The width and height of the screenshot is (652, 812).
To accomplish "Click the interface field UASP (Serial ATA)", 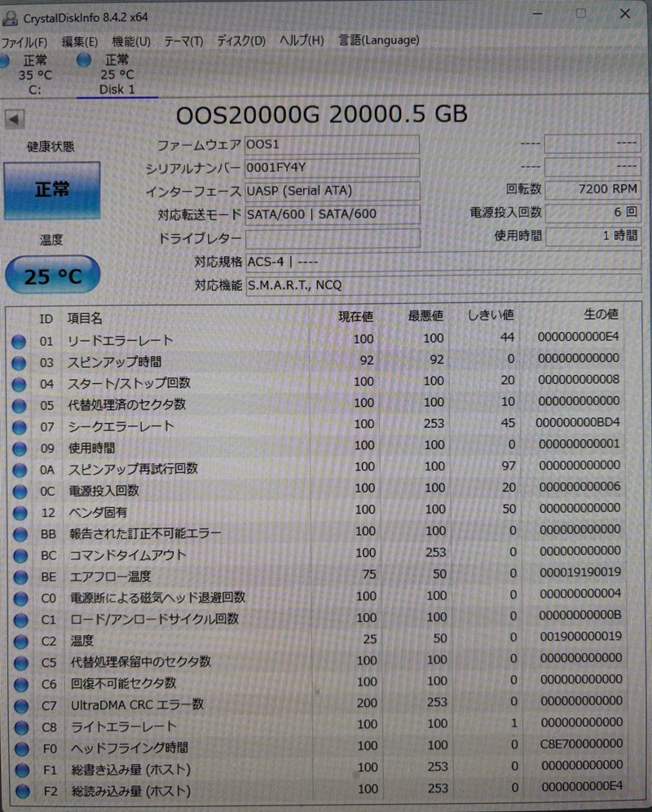I will pyautogui.click(x=332, y=191).
